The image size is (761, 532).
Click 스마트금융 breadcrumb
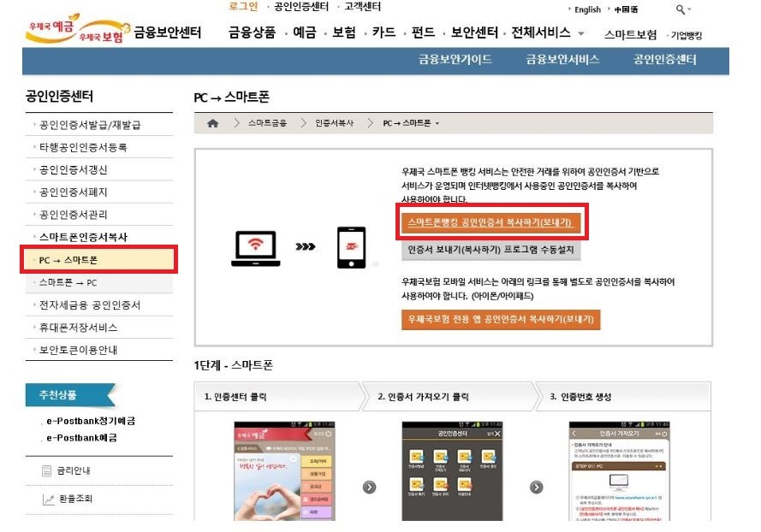click(267, 123)
